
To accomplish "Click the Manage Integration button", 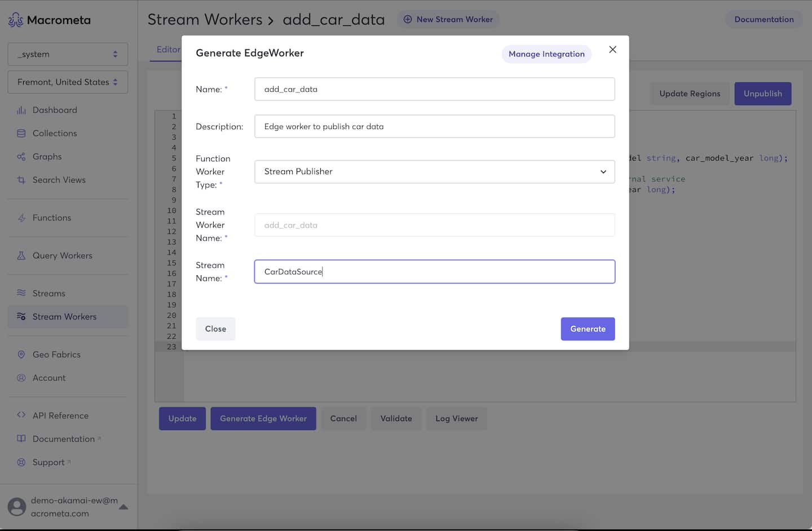I will coord(546,54).
